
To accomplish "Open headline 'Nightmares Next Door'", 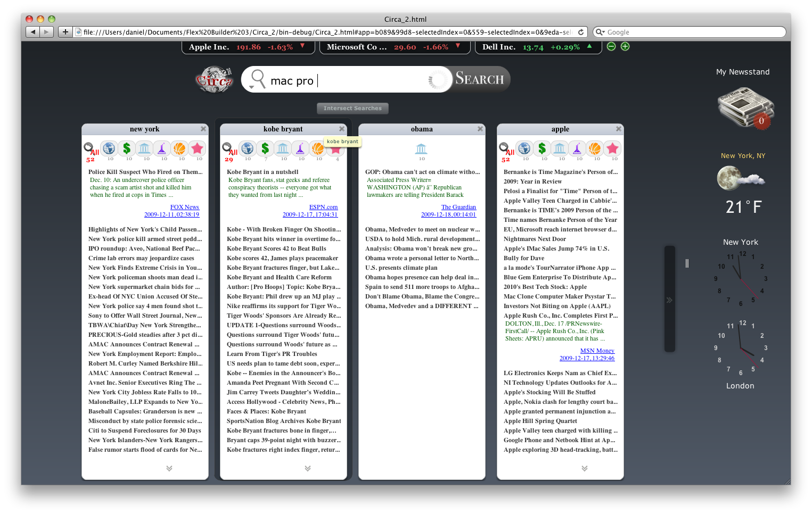I will (x=535, y=239).
